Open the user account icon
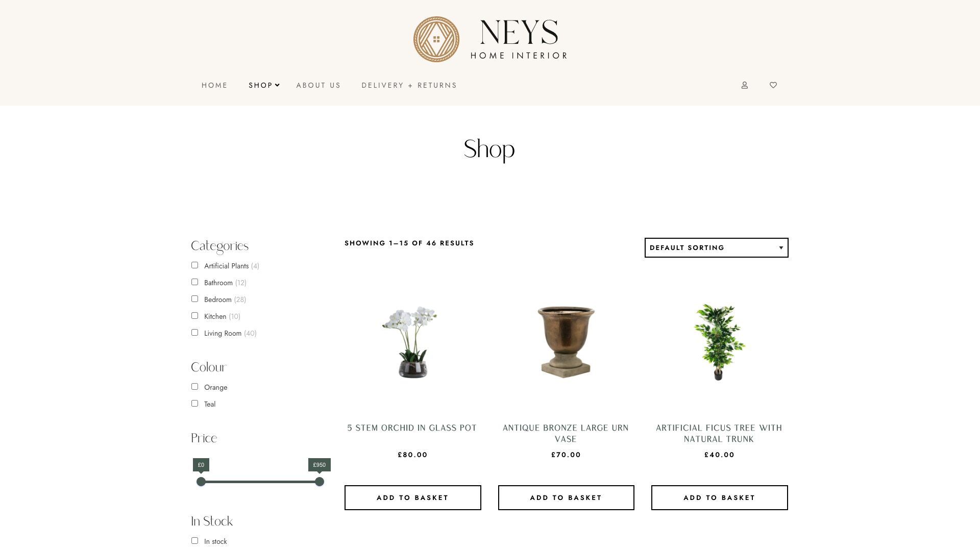Image resolution: width=980 pixels, height=551 pixels. tap(744, 85)
